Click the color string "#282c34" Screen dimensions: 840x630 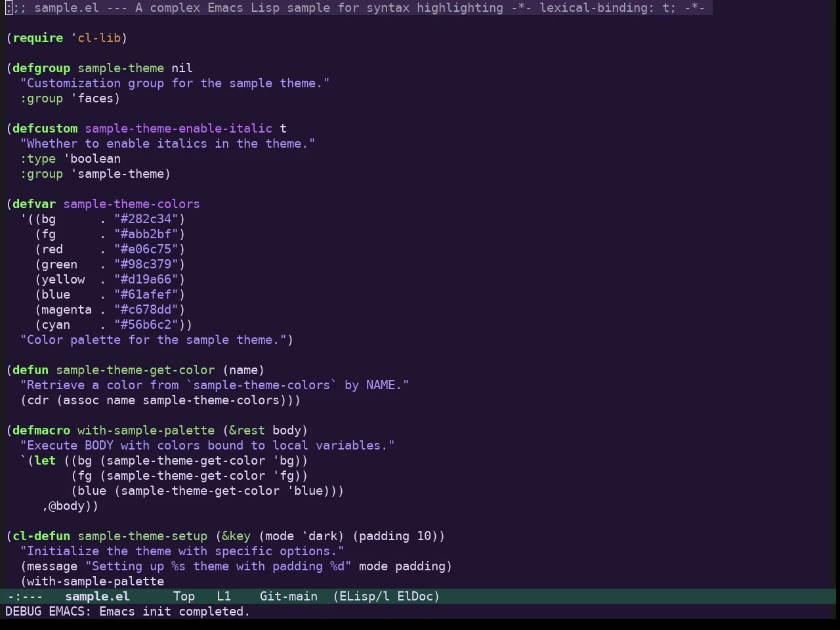coord(146,219)
